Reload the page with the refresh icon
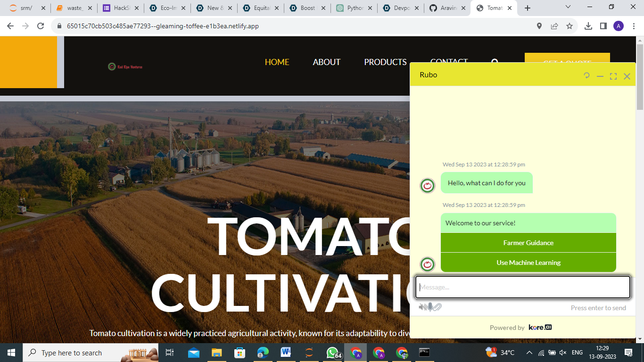 tap(41, 26)
